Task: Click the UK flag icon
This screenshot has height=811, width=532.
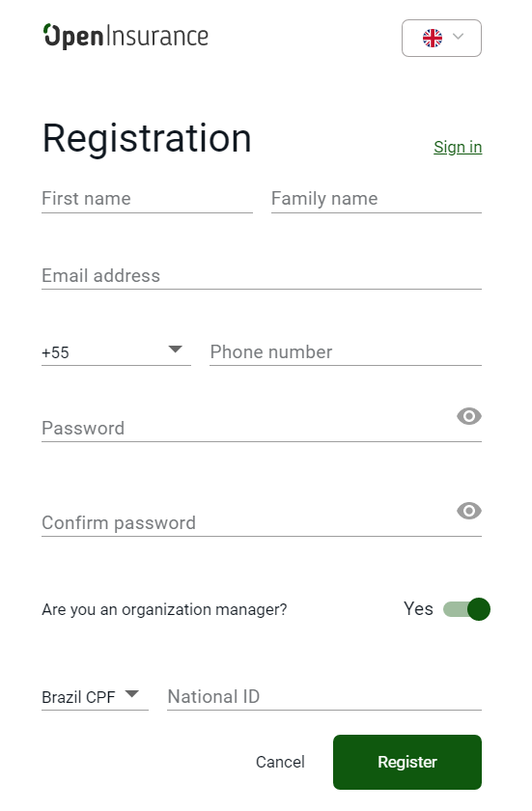Action: point(433,38)
